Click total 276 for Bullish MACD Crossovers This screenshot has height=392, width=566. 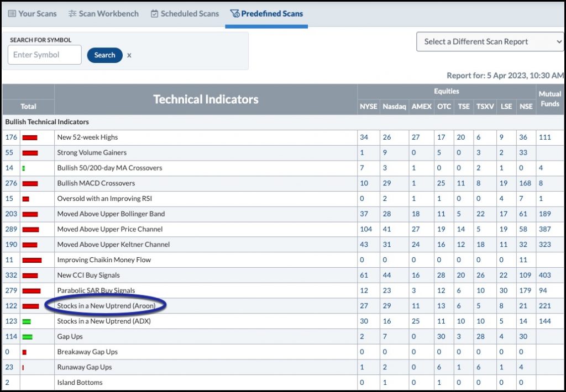point(11,183)
